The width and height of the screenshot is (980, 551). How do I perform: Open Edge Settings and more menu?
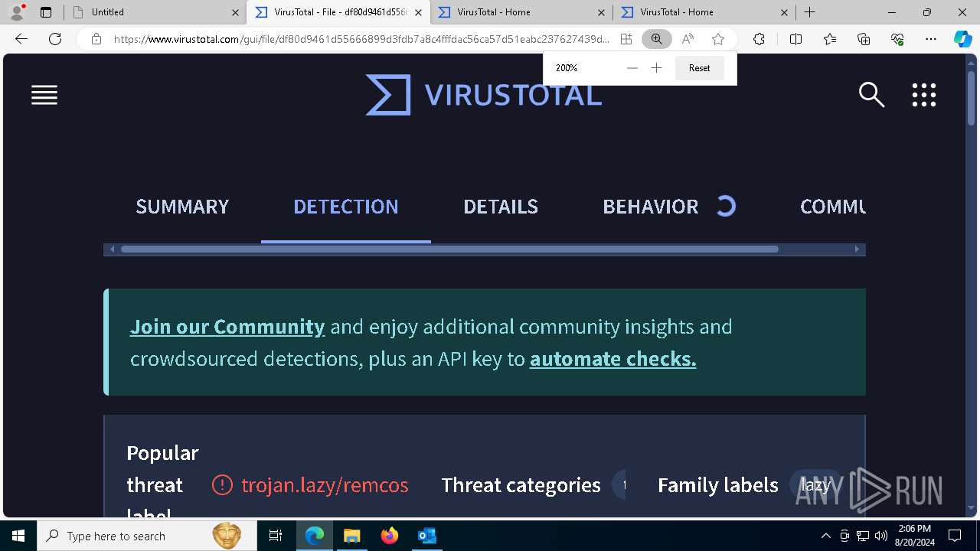(x=931, y=39)
